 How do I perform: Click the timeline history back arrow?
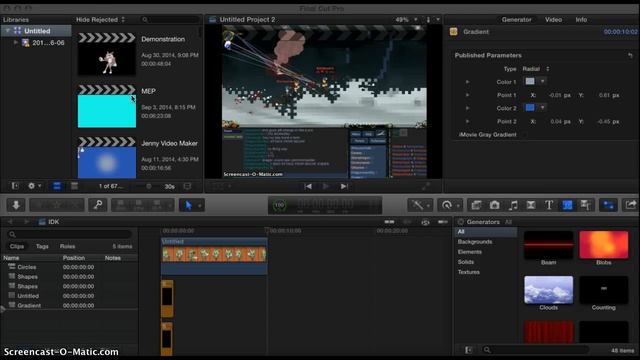11,222
